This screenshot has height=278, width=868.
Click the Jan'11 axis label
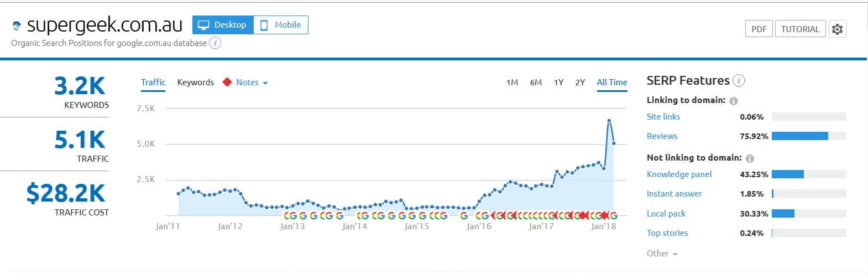(x=168, y=226)
